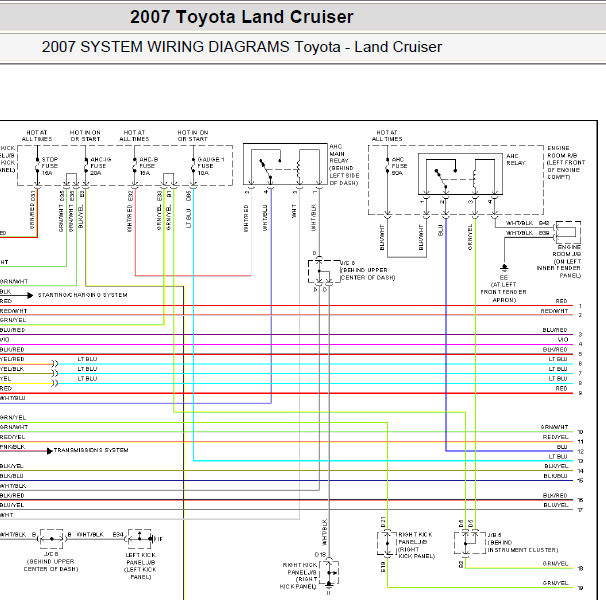Select the "2007 SYSTEM WIRING DIAGRAMS" subtitle line
The width and height of the screenshot is (606, 600).
[x=242, y=47]
